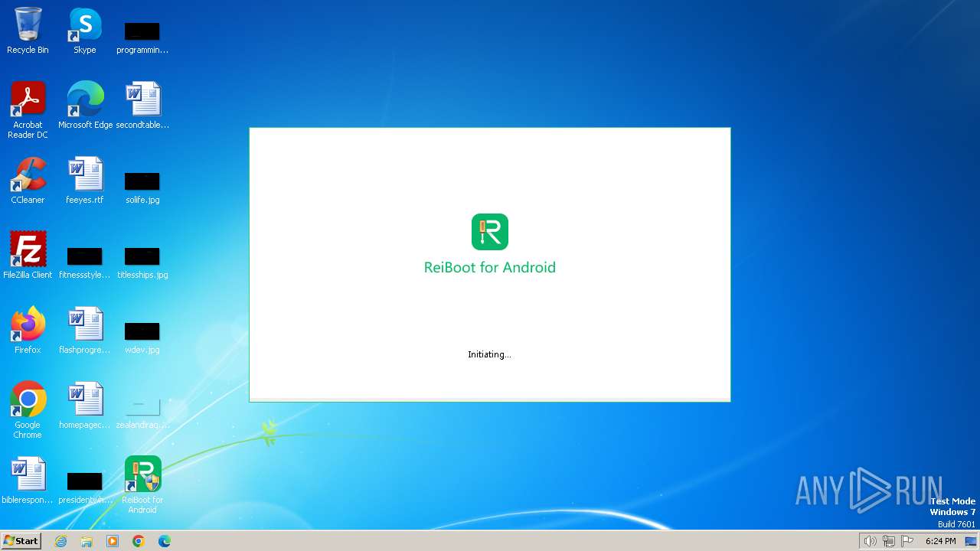Open Windows Explorer from the taskbar
The width and height of the screenshot is (980, 551).
click(87, 541)
